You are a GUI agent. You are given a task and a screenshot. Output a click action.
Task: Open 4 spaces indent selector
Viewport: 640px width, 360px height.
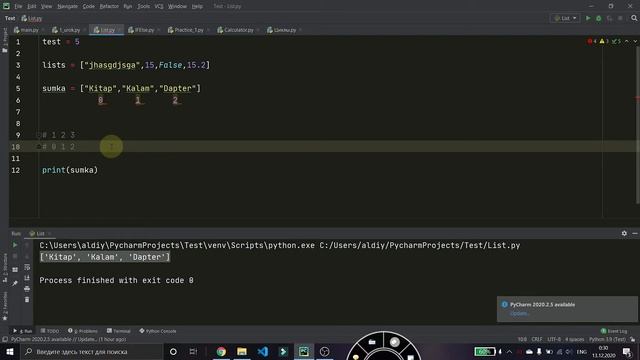click(x=574, y=339)
